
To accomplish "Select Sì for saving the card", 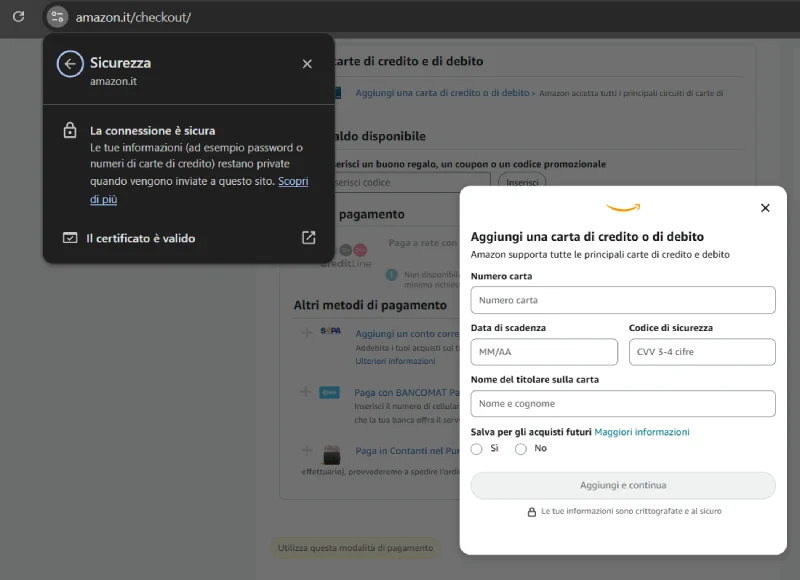I will 477,449.
